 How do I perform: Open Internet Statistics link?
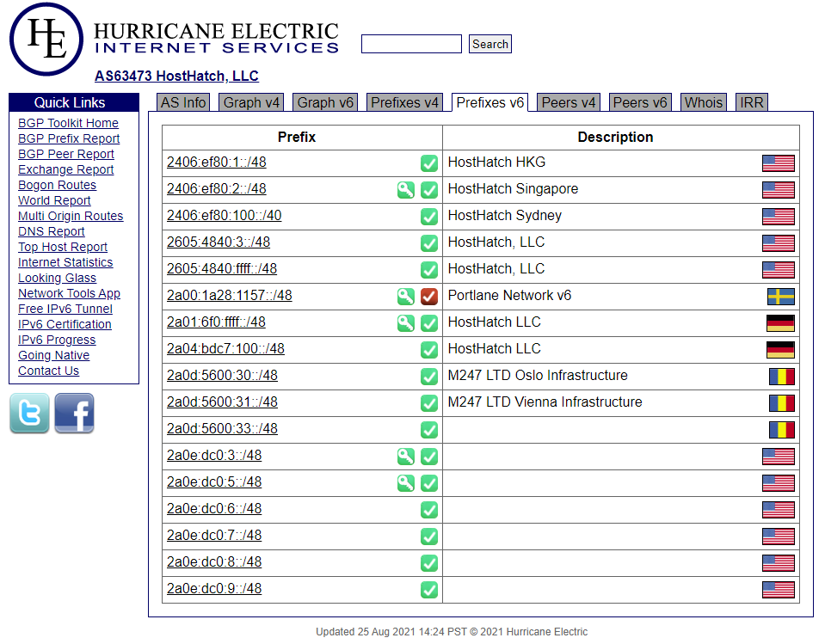[65, 262]
